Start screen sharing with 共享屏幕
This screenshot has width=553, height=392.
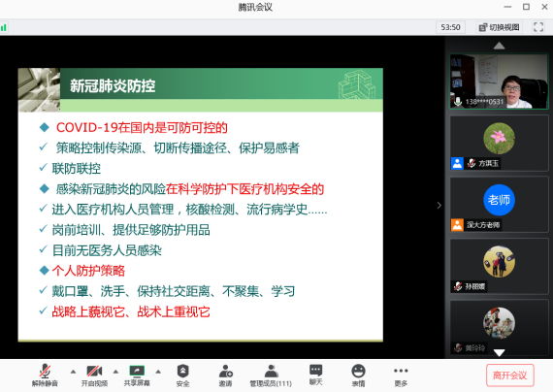click(137, 376)
